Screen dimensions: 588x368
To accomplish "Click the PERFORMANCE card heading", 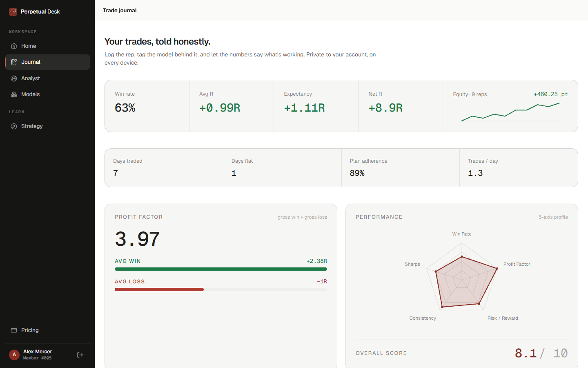I will [379, 217].
